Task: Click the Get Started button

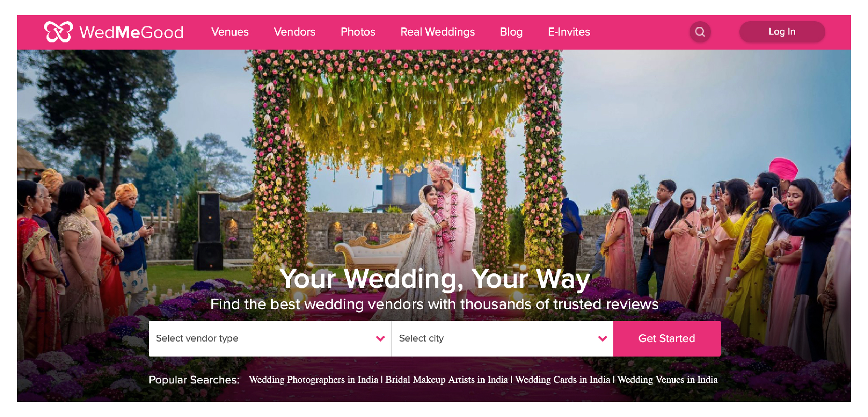Action: 667,338
